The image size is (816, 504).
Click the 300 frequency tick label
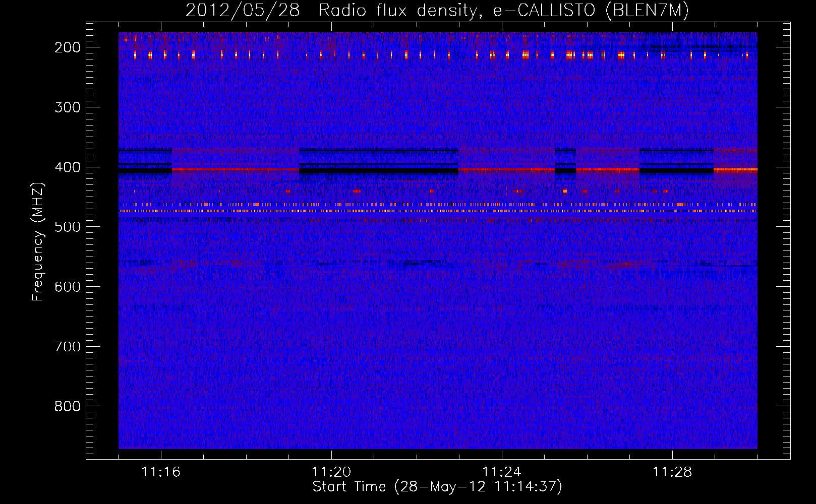67,107
